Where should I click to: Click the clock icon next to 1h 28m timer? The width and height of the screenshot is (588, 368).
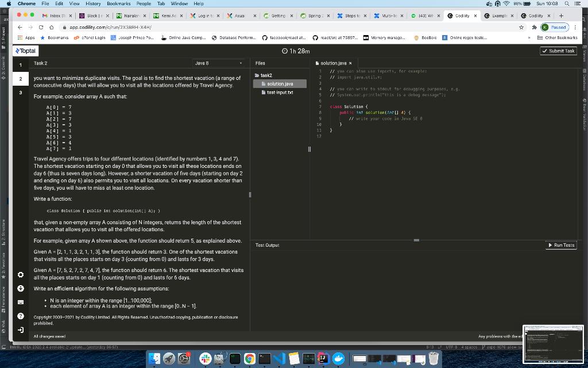click(x=284, y=51)
